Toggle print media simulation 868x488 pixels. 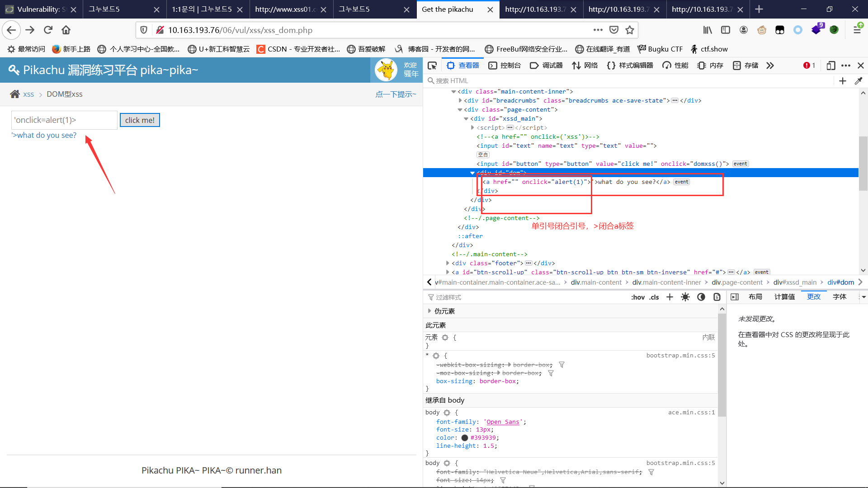click(717, 297)
